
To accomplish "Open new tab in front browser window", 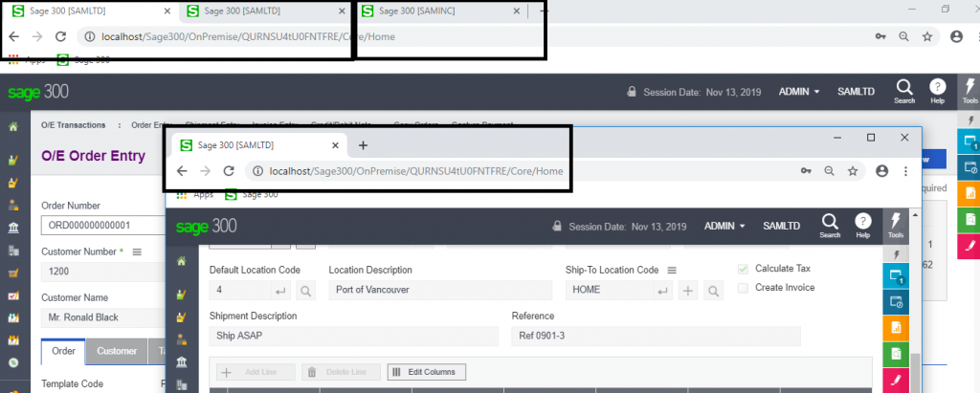I will click(x=363, y=145).
